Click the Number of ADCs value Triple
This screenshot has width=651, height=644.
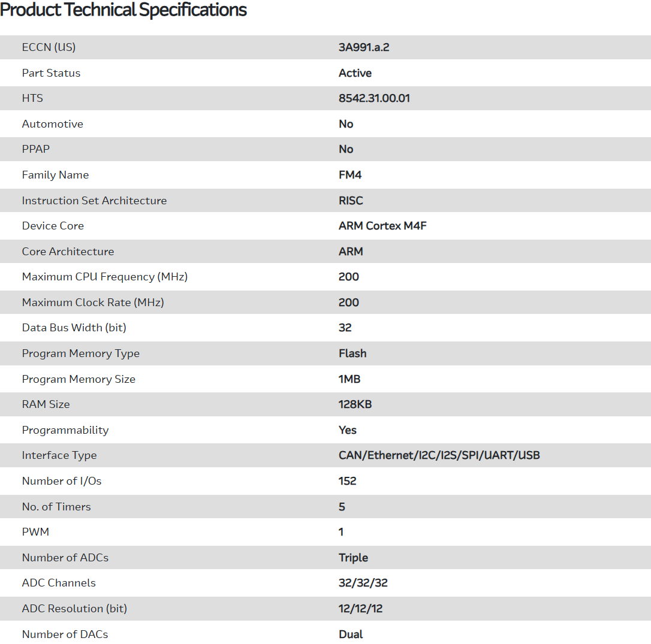(x=353, y=558)
